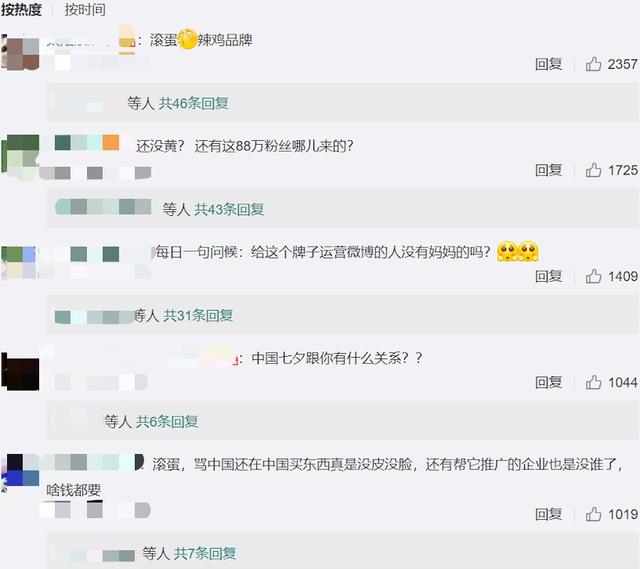640x569 pixels.
Task: Like the comment with 1725 likes
Action: [593, 170]
